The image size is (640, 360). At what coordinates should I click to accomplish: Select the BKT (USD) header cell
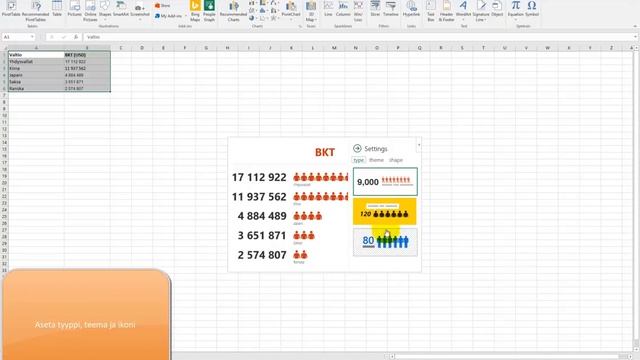point(87,55)
